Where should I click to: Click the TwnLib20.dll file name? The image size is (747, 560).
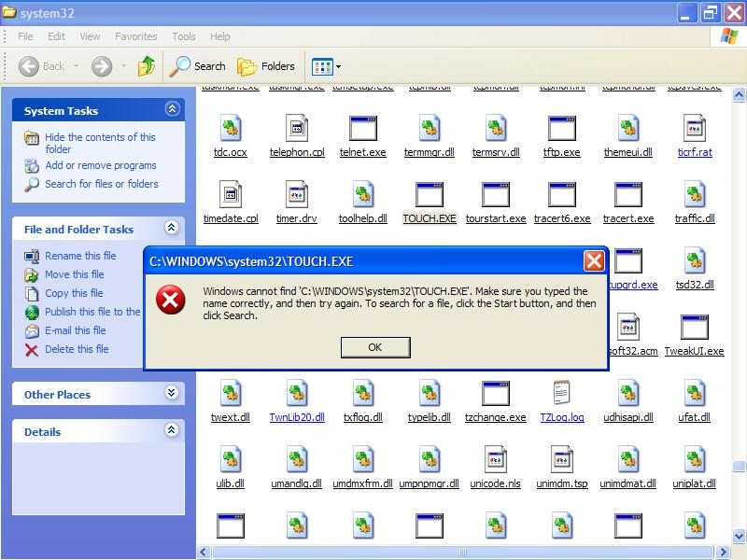[x=297, y=417]
